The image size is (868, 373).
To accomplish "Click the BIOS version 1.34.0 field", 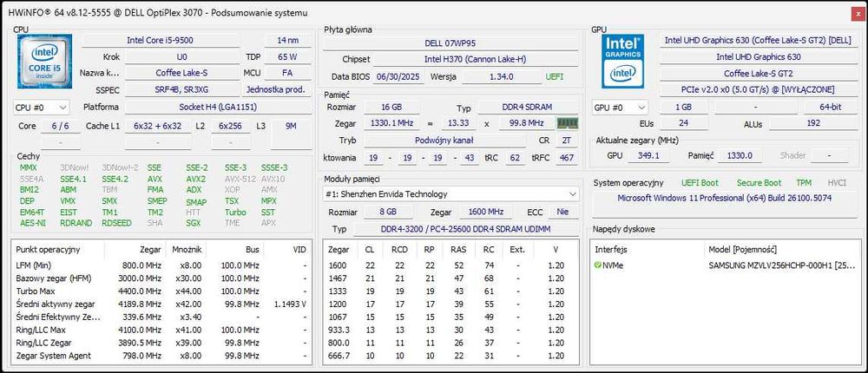I will [502, 77].
